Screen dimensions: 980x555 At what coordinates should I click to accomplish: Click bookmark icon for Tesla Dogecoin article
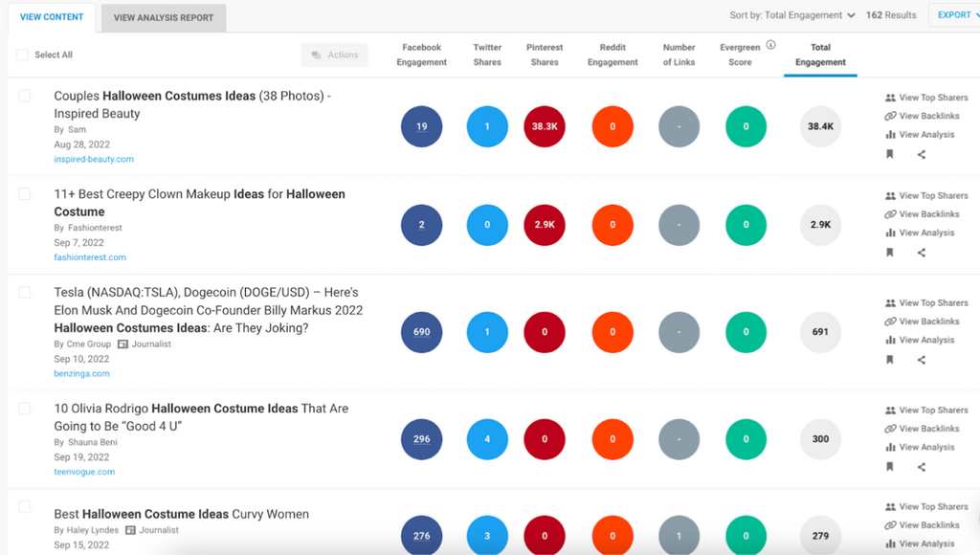click(889, 360)
